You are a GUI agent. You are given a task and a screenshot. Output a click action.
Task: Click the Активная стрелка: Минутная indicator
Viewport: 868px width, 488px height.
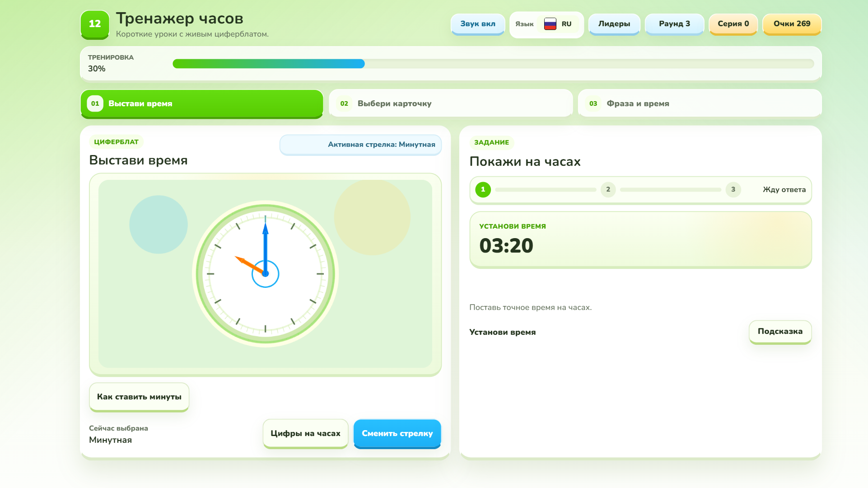point(360,145)
